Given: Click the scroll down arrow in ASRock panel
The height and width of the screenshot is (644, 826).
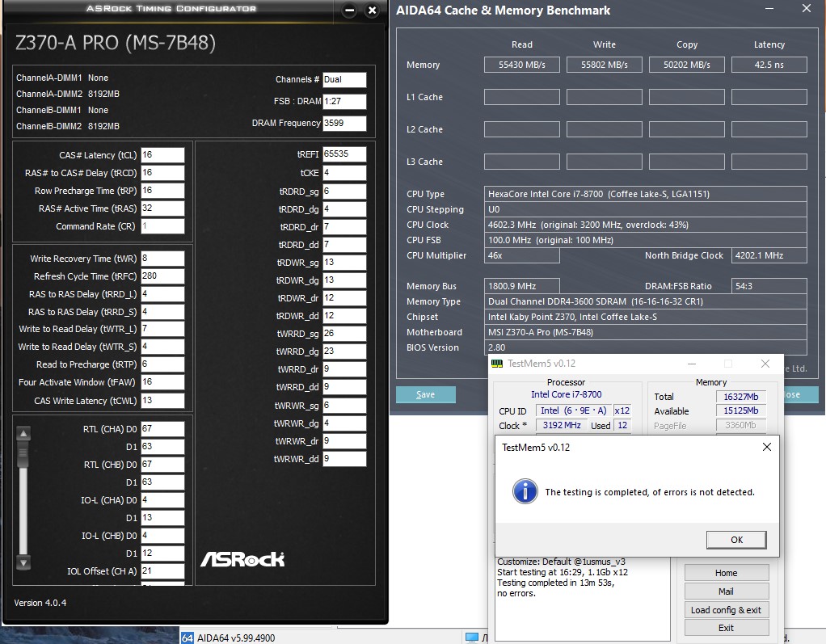Looking at the screenshot, I should (x=23, y=562).
